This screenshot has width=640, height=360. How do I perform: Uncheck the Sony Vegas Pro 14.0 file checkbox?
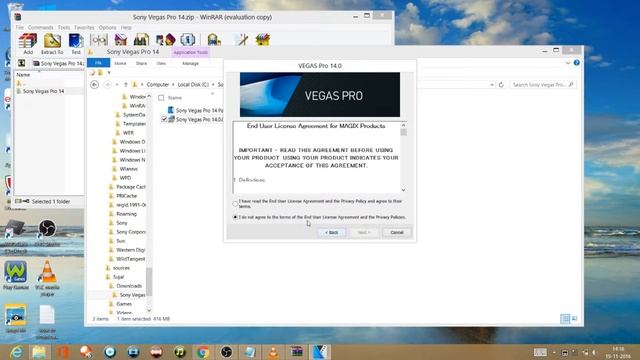tap(164, 119)
